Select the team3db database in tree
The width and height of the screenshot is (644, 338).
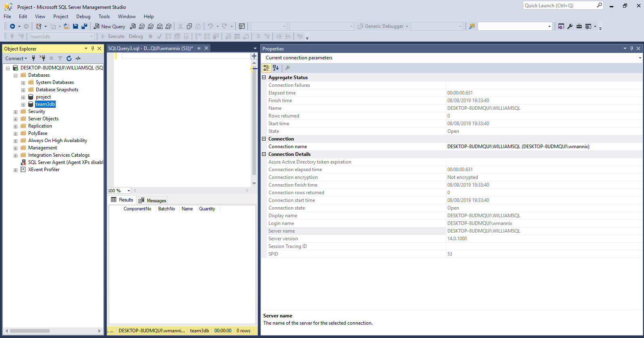45,104
